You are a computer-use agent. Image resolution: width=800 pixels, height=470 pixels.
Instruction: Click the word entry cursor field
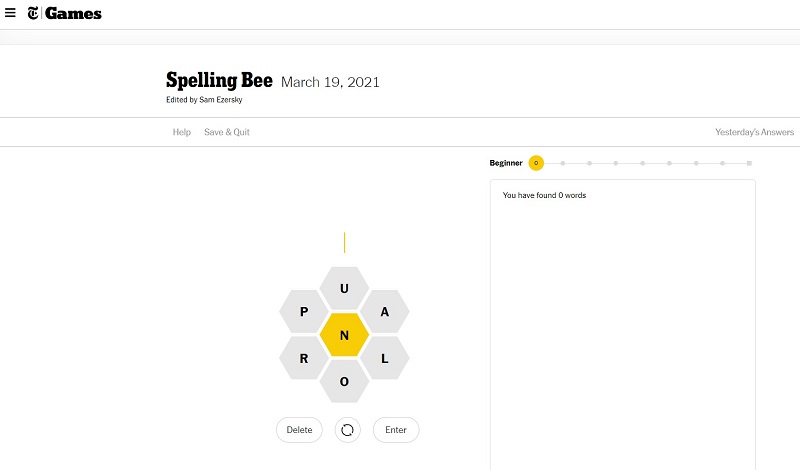point(344,242)
